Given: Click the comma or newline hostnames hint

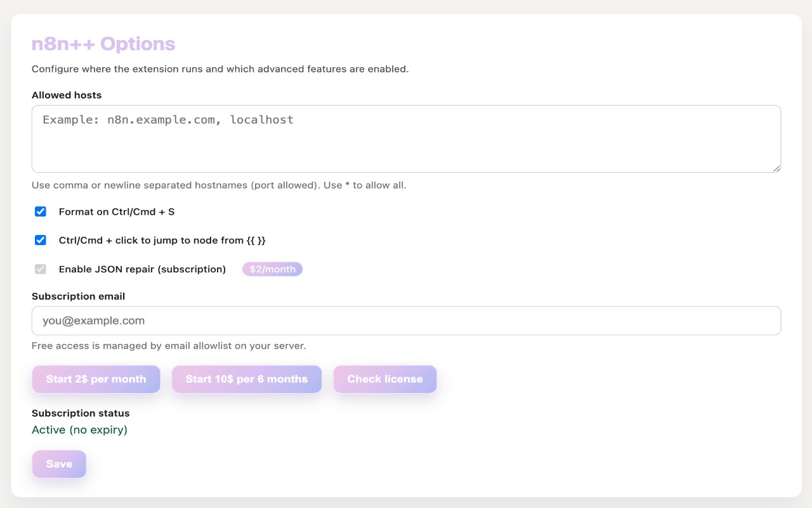Looking at the screenshot, I should coord(219,185).
